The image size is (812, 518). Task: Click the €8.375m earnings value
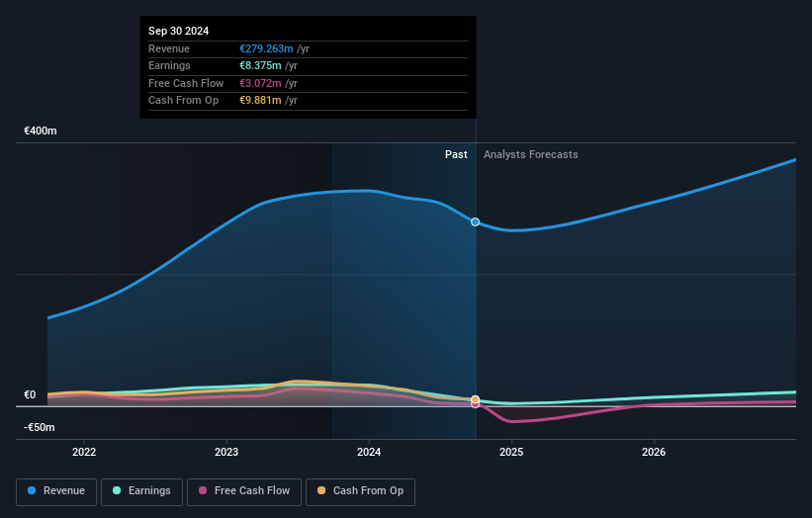click(260, 65)
